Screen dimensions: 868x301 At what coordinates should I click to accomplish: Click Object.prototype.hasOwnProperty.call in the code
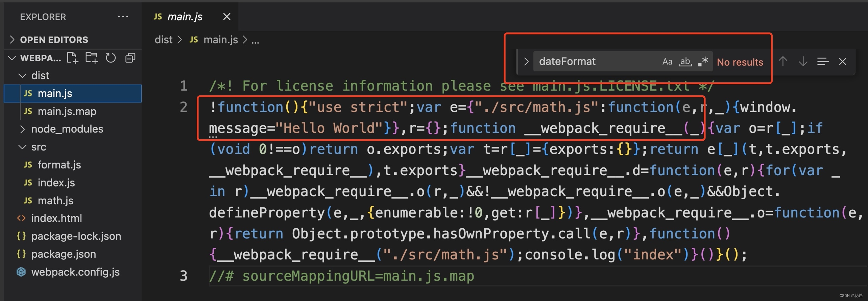click(442, 234)
